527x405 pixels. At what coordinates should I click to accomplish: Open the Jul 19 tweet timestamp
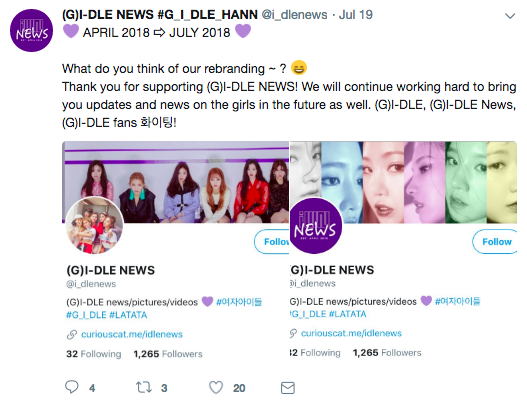coord(356,15)
